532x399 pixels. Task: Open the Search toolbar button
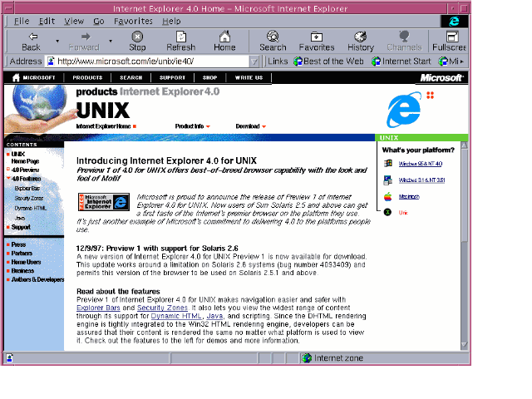(x=273, y=41)
